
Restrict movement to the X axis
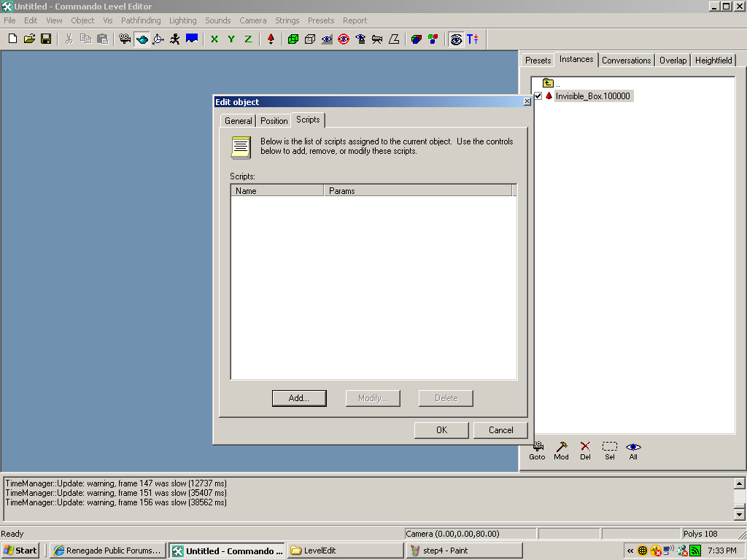214,39
